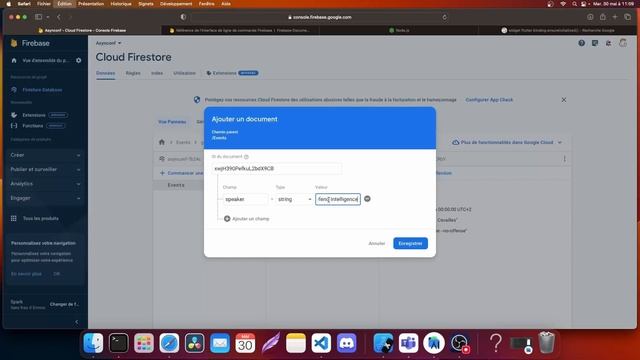
Task: Open Spotlight search in the menu bar
Action: point(574,4)
